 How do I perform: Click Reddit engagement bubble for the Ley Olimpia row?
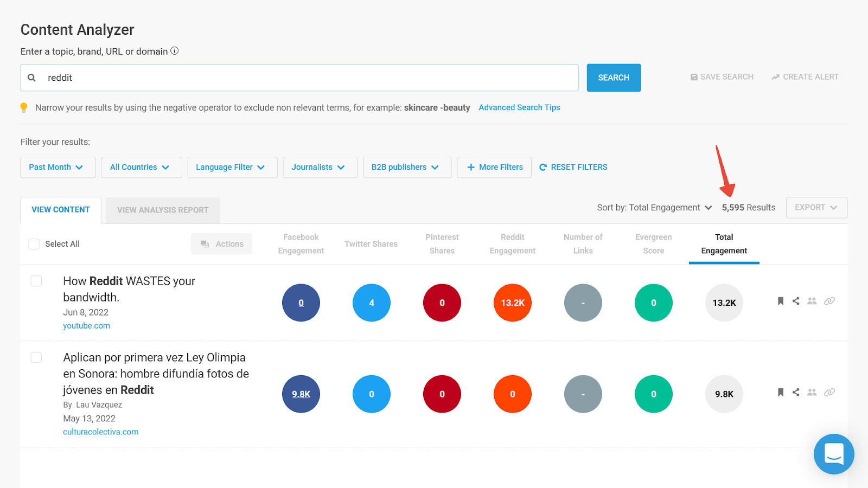513,394
